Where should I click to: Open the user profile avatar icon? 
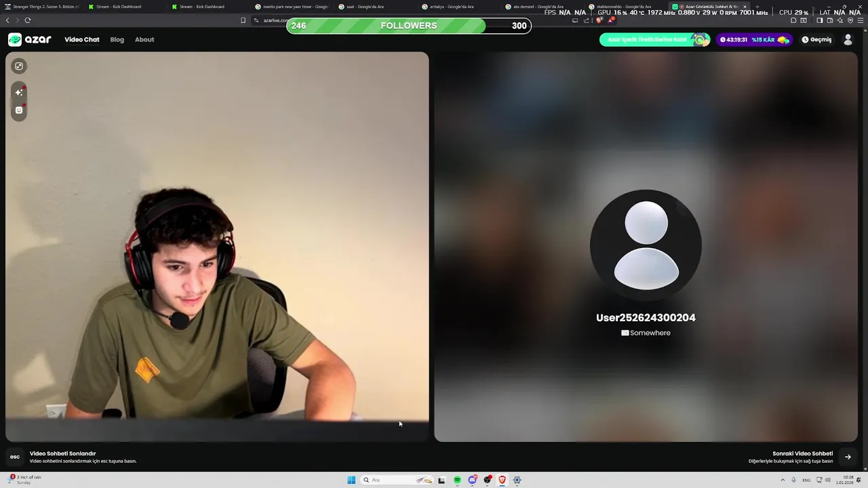(848, 39)
